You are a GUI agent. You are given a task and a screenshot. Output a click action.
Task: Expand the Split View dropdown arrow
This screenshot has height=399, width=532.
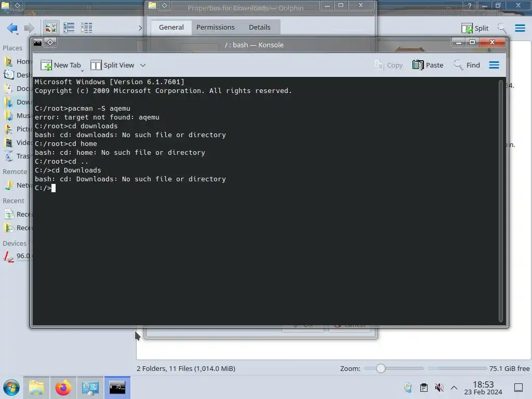click(143, 65)
